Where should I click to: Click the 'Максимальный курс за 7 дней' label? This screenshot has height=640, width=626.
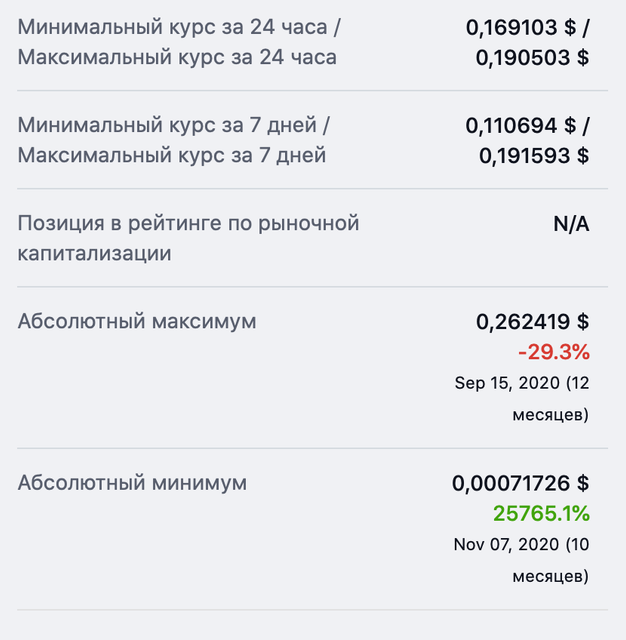click(x=172, y=155)
